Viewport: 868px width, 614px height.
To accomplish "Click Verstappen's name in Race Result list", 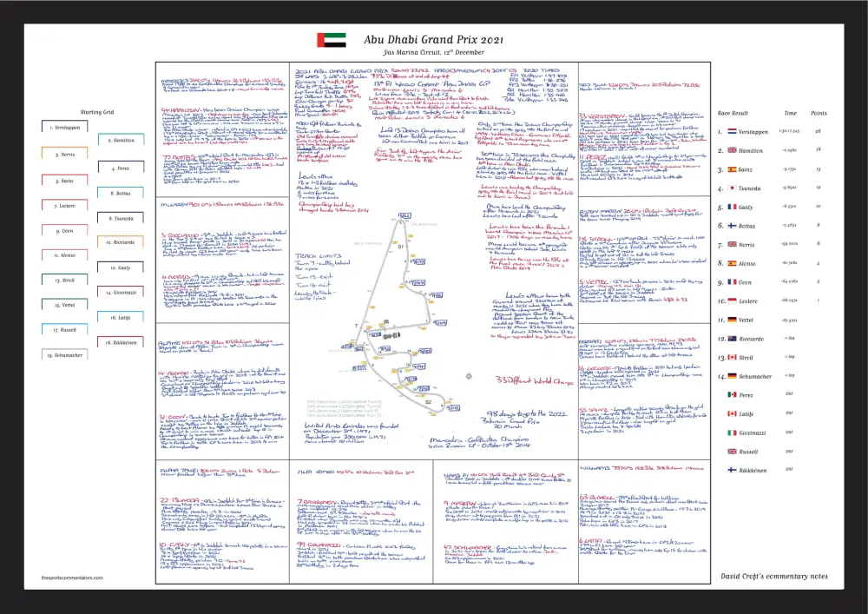I will (753, 132).
